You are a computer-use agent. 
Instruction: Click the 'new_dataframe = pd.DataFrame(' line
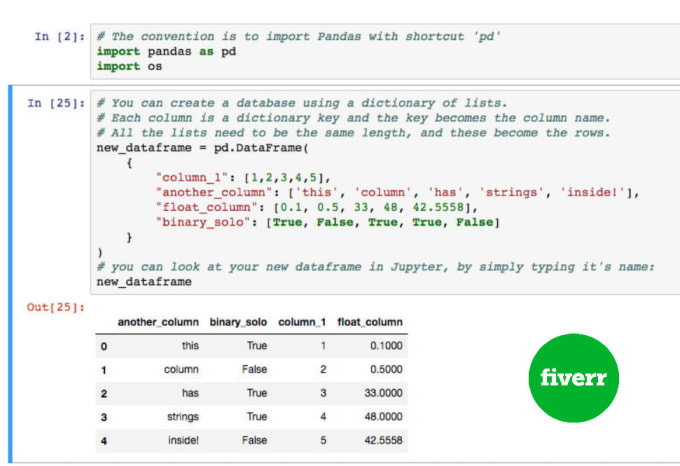point(203,148)
